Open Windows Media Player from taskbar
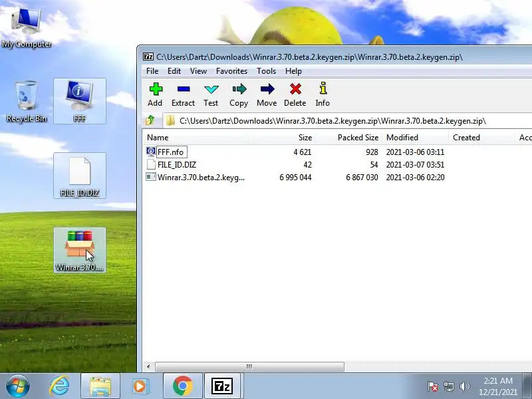Image resolution: width=532 pixels, height=399 pixels. point(140,386)
